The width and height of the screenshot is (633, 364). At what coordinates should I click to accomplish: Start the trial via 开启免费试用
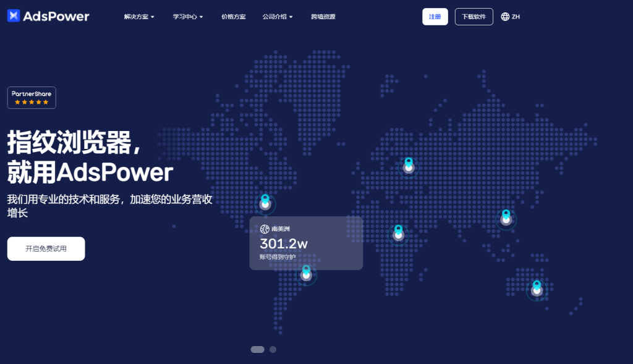click(x=46, y=248)
